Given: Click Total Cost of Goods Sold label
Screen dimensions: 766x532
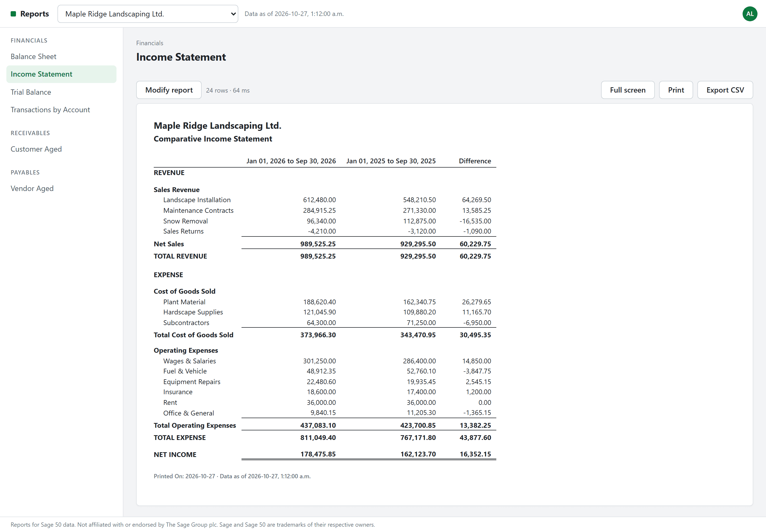Looking at the screenshot, I should tap(193, 335).
